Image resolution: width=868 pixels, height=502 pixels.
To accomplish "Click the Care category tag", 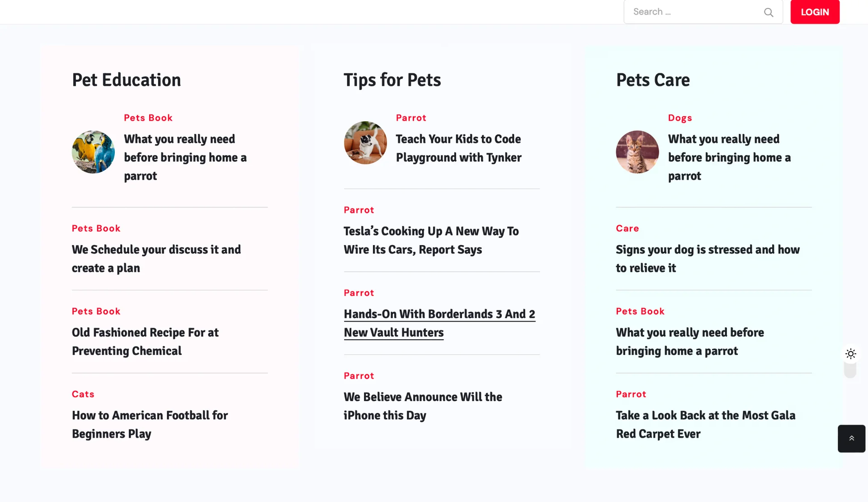I will (627, 228).
